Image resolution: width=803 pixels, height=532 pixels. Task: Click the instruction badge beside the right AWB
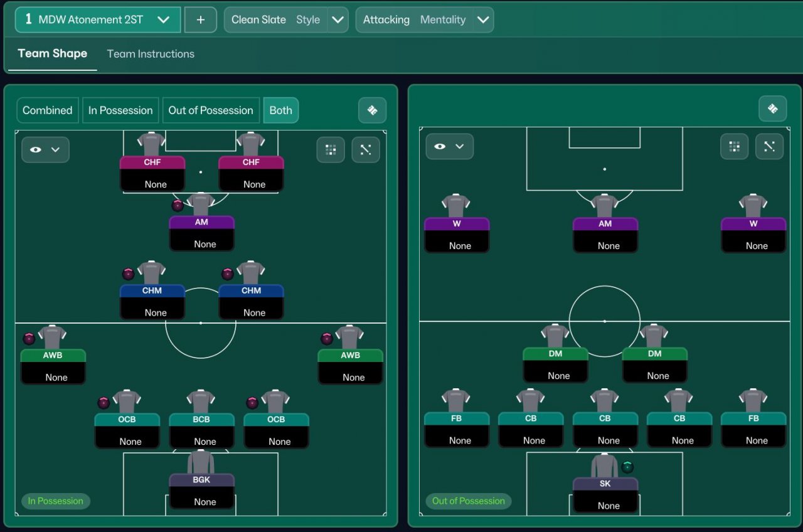(327, 339)
